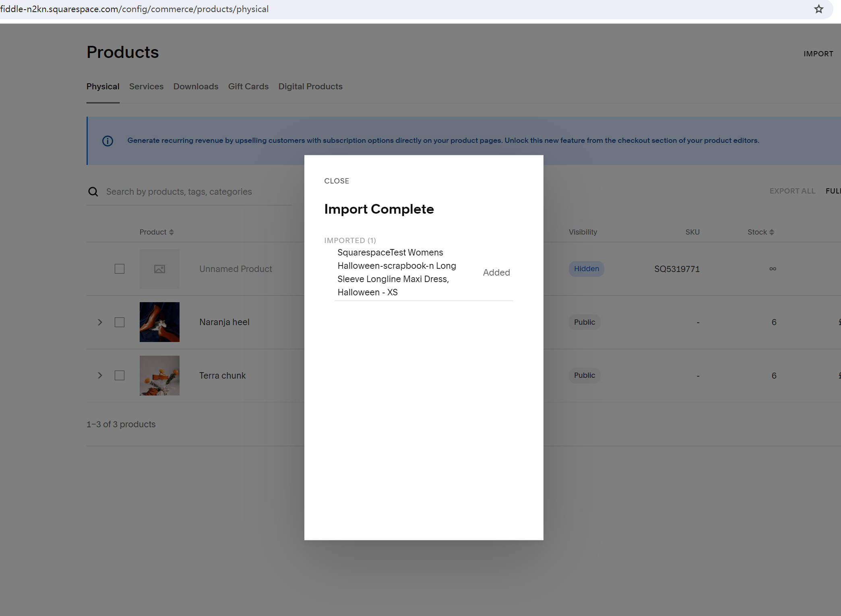Click stock value 6 for Terra chunk
The width and height of the screenshot is (841, 616).
[x=774, y=375]
